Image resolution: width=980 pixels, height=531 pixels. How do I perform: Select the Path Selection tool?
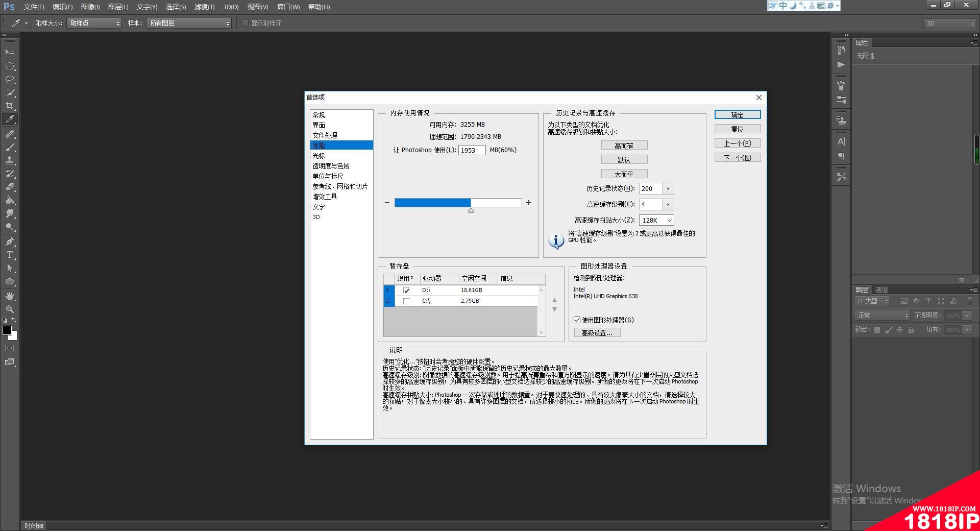click(10, 268)
